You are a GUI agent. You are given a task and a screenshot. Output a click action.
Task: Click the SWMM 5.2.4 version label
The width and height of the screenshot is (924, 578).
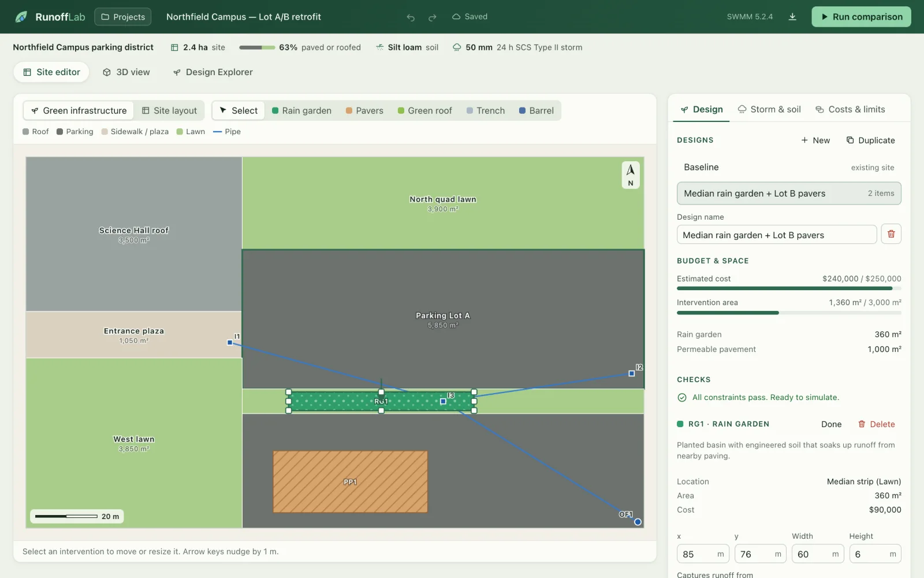(750, 17)
